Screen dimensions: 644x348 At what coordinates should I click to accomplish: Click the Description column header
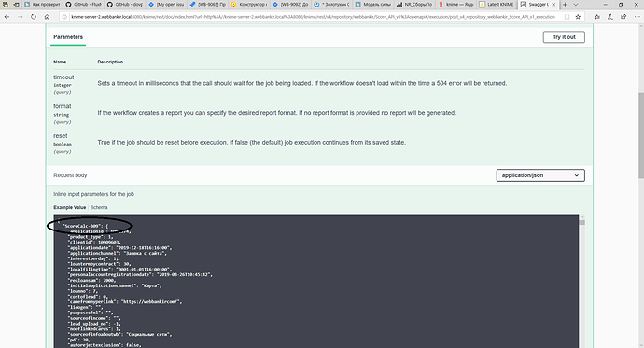click(x=110, y=62)
